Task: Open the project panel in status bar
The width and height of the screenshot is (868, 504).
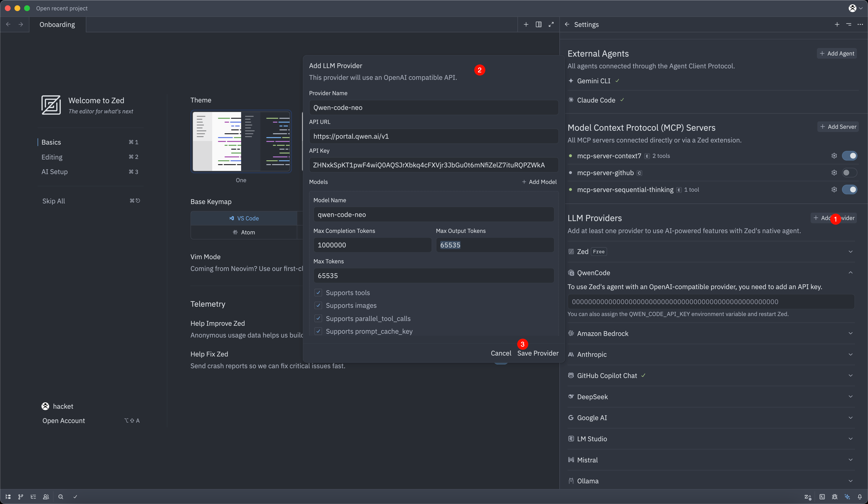Action: click(x=8, y=497)
